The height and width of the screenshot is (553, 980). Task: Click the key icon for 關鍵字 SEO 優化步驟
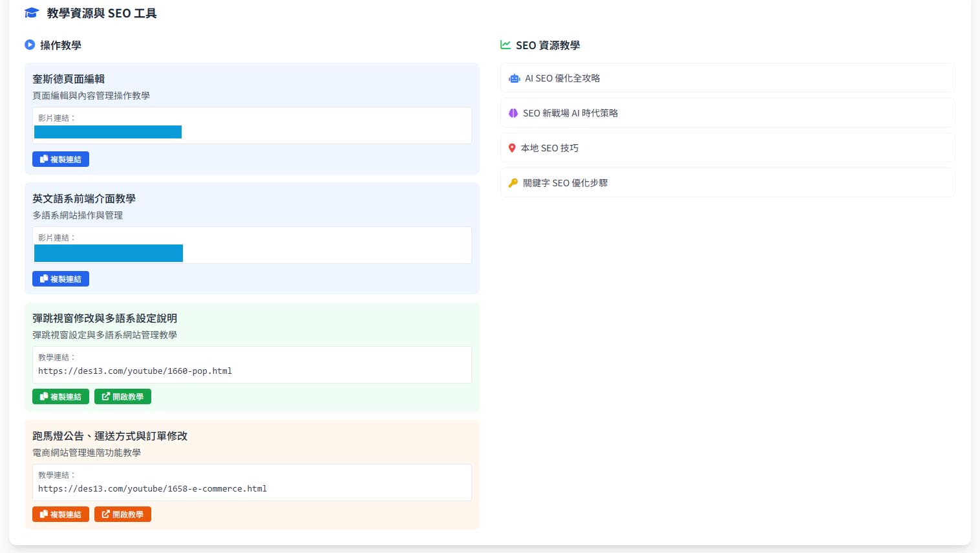[x=513, y=183]
